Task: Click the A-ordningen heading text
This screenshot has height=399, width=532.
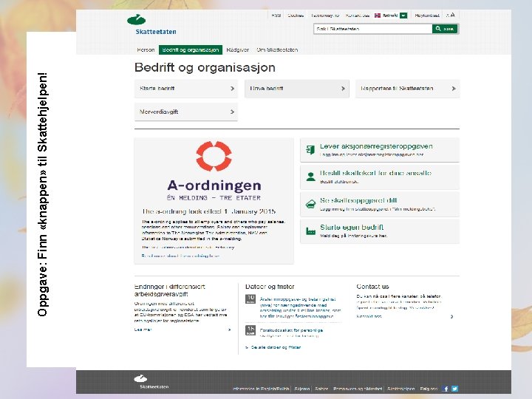Action: 214,185
